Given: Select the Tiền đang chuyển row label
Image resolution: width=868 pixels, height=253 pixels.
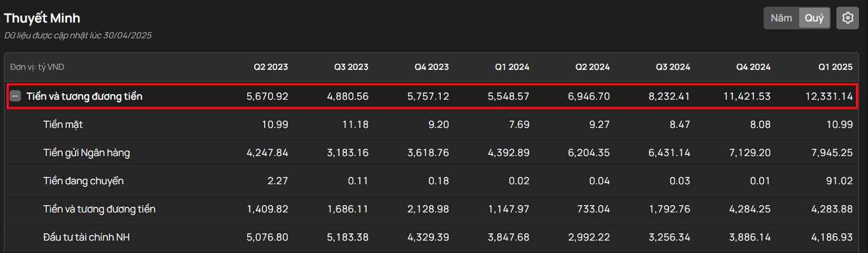Looking at the screenshot, I should [x=83, y=181].
